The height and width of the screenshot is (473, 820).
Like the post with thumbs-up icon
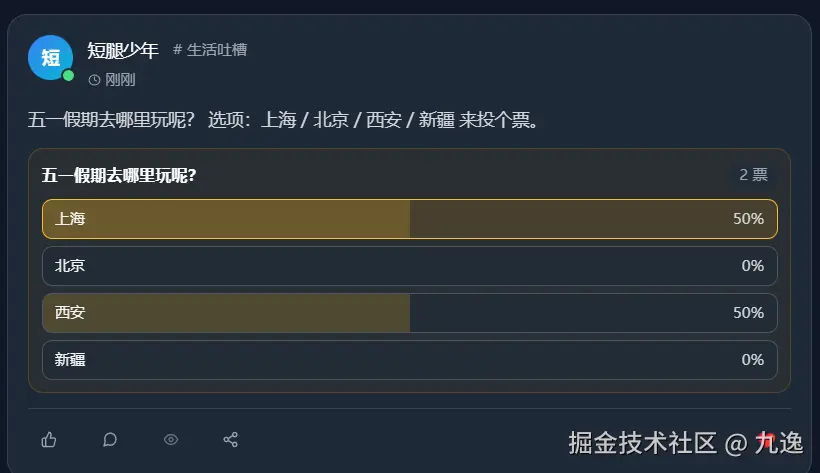tap(49, 440)
